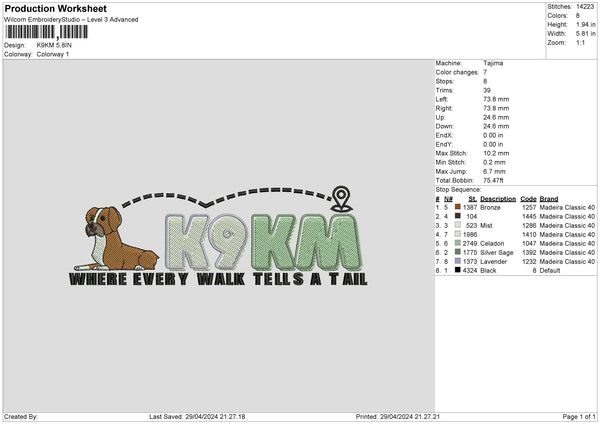Click the 'Brand' column header
This screenshot has height=424, width=600.
tap(549, 199)
